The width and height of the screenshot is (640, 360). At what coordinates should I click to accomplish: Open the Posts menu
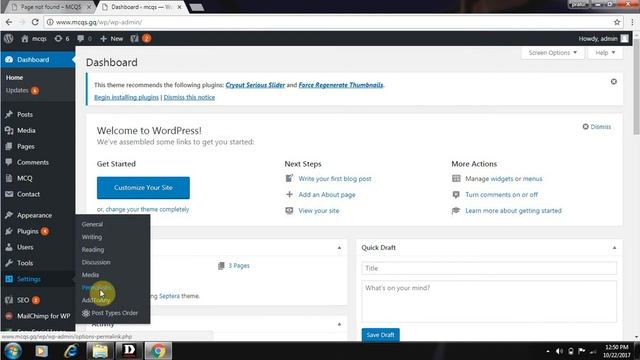point(24,114)
